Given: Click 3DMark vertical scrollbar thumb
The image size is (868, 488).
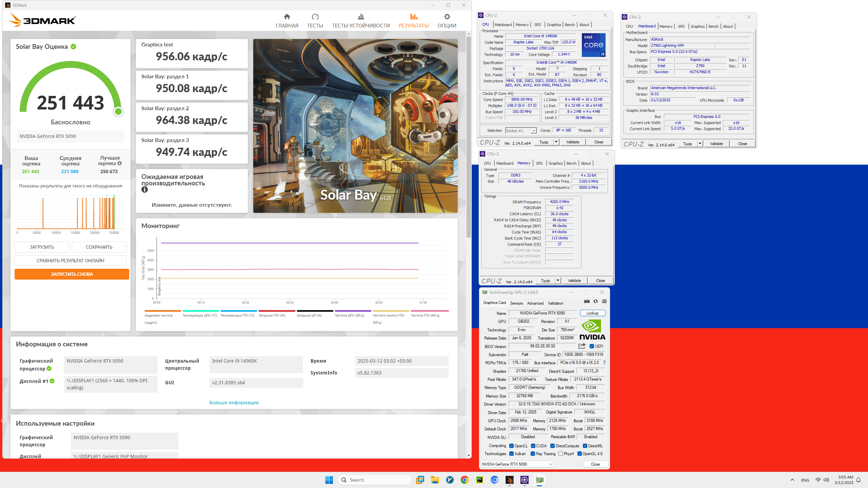Looking at the screenshot, I should click(469, 137).
